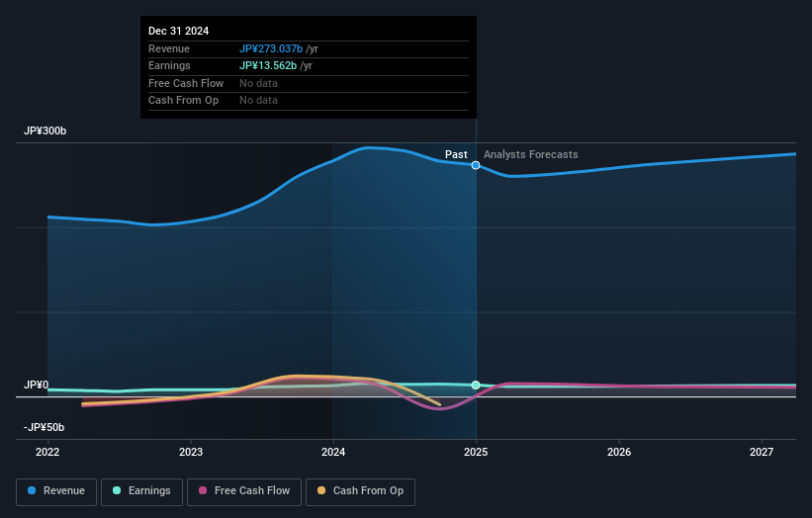This screenshot has height=518, width=812.
Task: Toggle the Revenue legend button
Action: (56, 491)
